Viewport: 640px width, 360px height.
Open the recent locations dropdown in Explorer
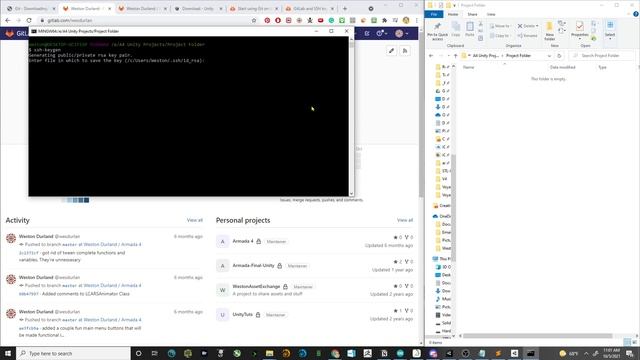coord(448,56)
